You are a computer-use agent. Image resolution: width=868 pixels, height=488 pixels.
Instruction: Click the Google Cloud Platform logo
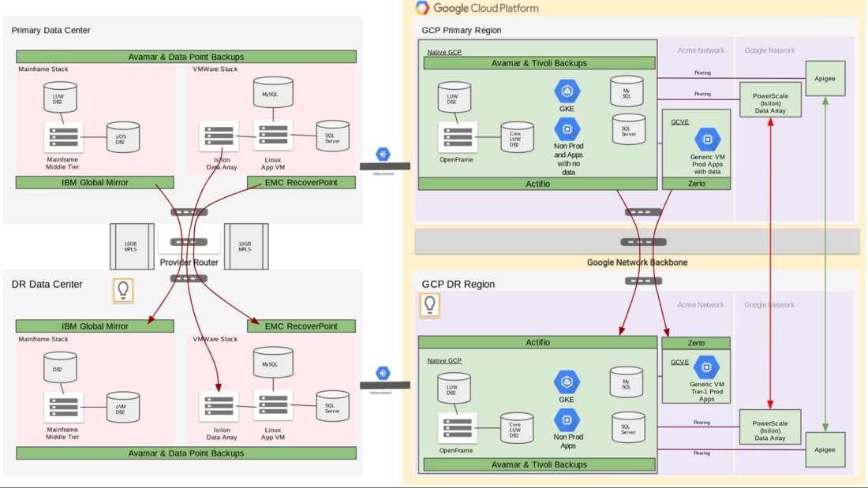tap(422, 8)
